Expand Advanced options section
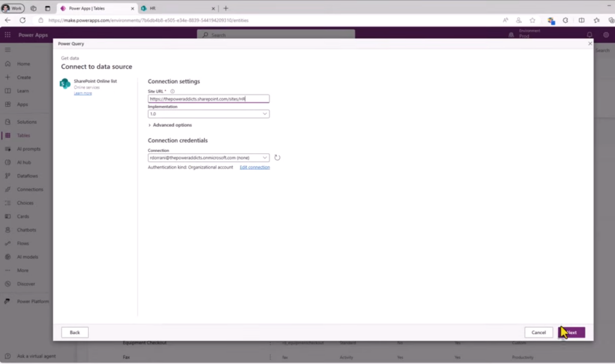The width and height of the screenshot is (615, 364). point(170,125)
